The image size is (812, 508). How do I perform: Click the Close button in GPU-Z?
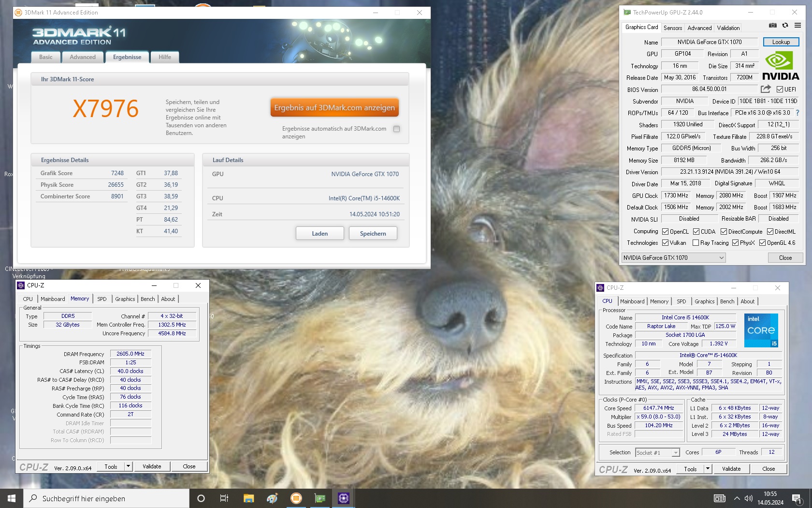pos(785,258)
